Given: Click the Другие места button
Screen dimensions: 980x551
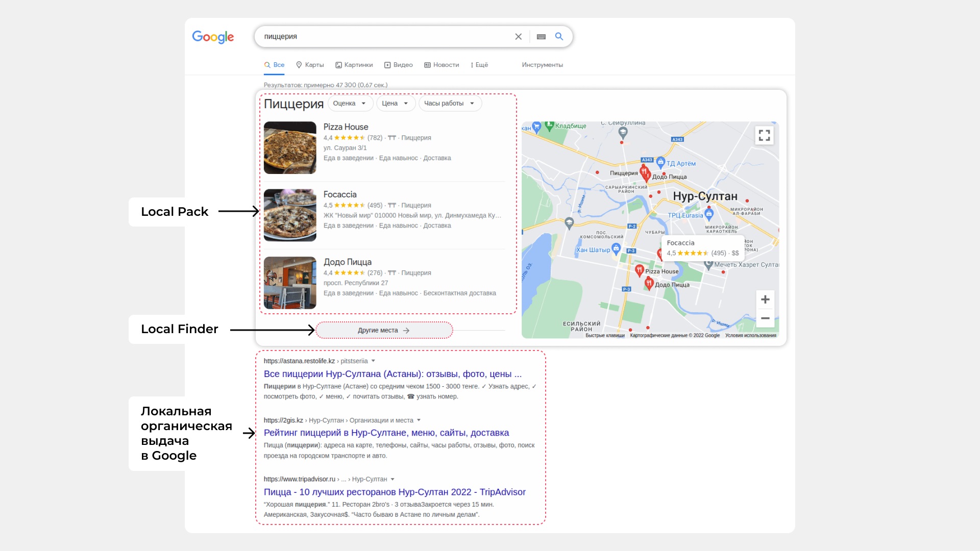Looking at the screenshot, I should tap(384, 331).
